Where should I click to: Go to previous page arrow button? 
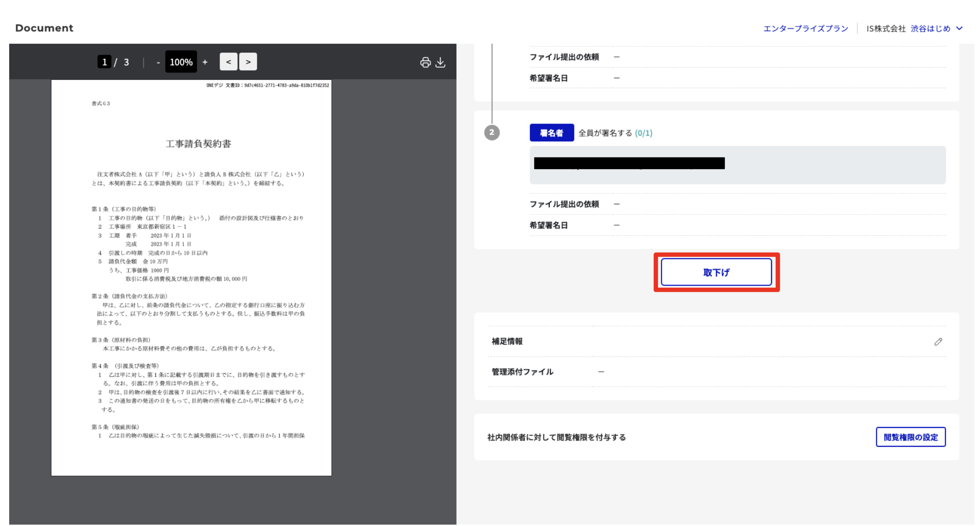point(228,62)
